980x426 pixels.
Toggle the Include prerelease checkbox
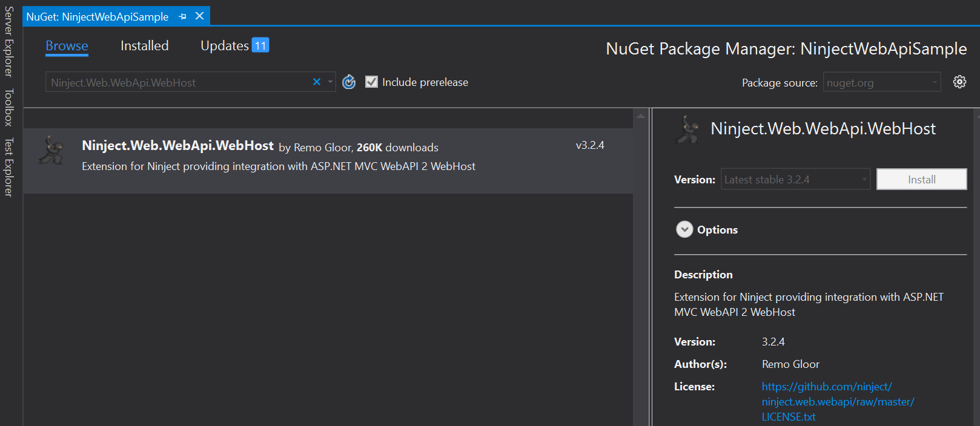(x=371, y=82)
